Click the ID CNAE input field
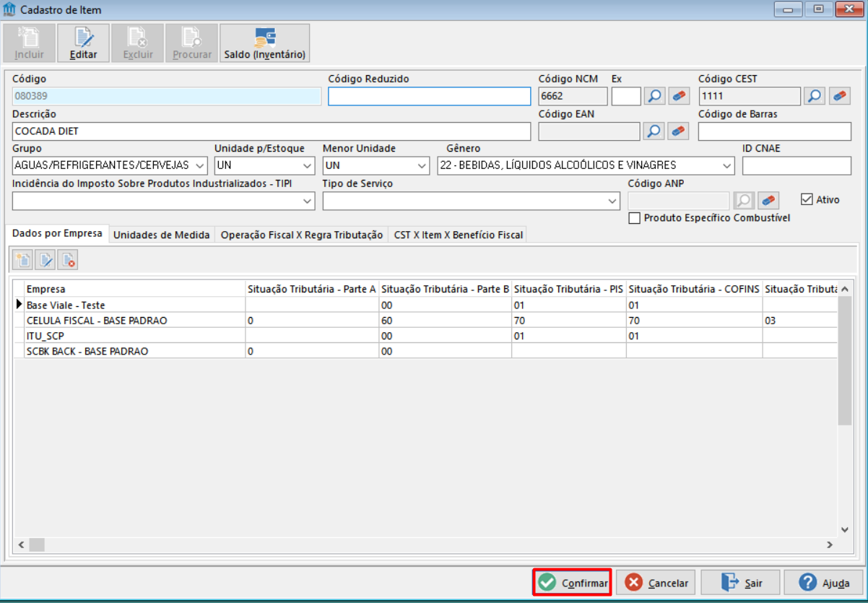Viewport: 868px width, 603px height. click(x=797, y=165)
